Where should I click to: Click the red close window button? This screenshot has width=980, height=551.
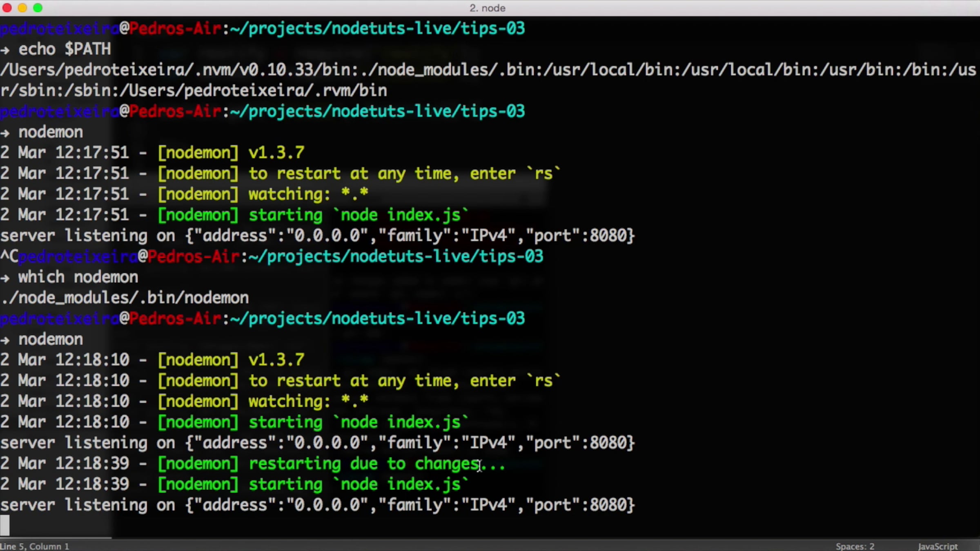(7, 8)
